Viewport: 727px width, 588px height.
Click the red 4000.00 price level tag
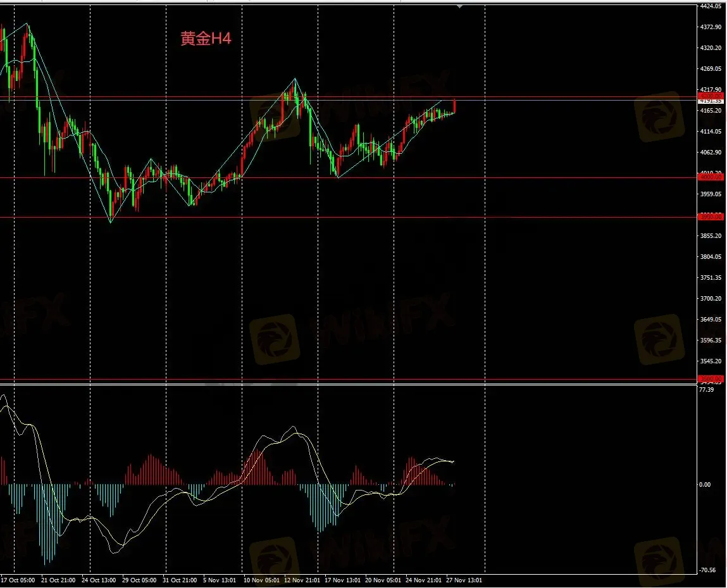pos(711,177)
